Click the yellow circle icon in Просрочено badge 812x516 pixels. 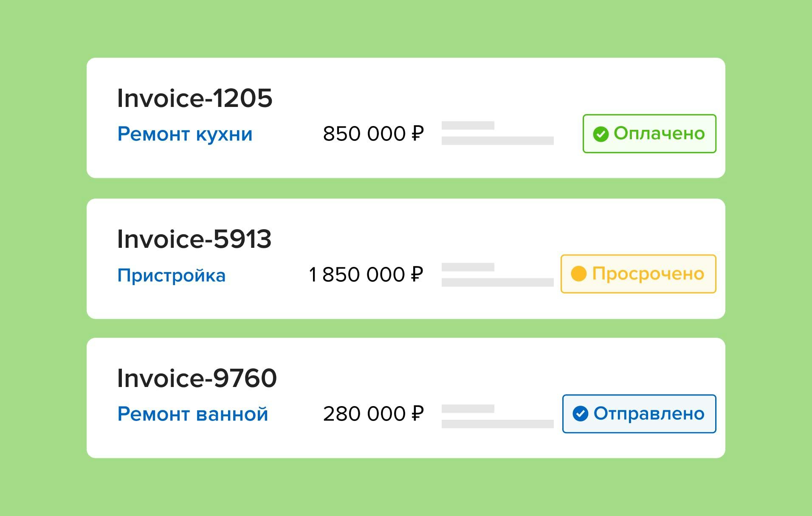coord(578,274)
